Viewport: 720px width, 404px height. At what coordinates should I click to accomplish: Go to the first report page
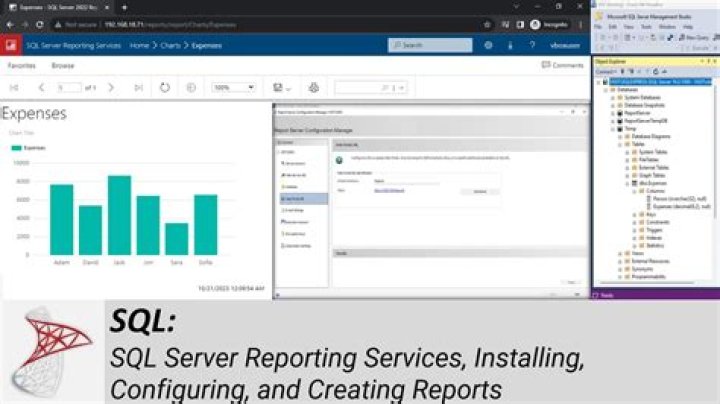point(14,87)
